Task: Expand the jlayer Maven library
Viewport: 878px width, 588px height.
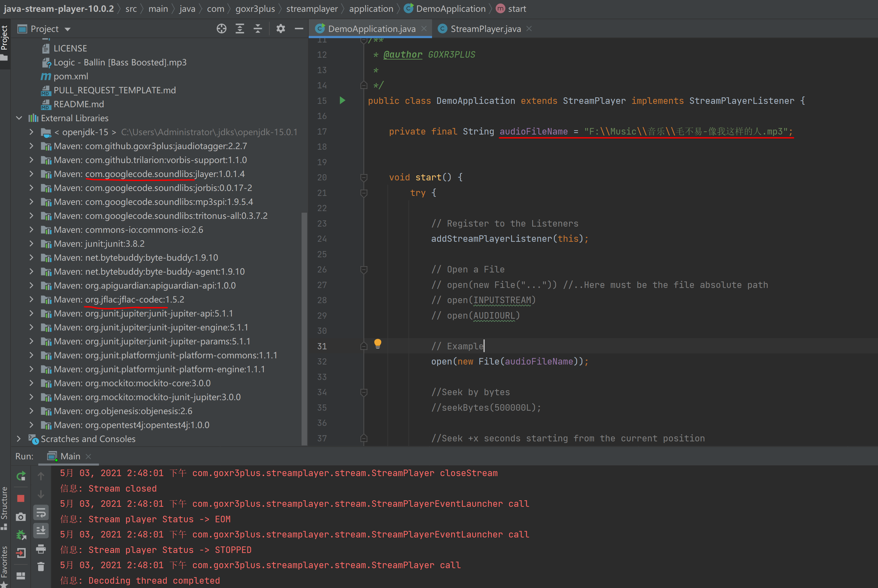Action: tap(32, 174)
